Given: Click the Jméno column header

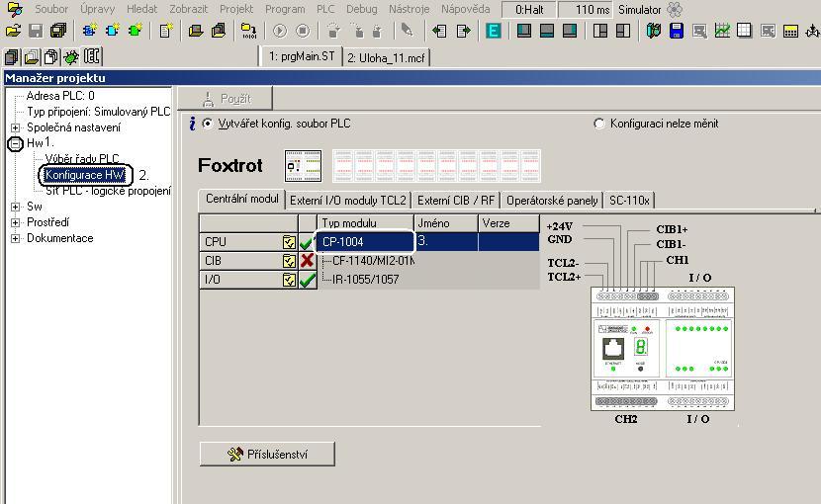Looking at the screenshot, I should coord(445,223).
